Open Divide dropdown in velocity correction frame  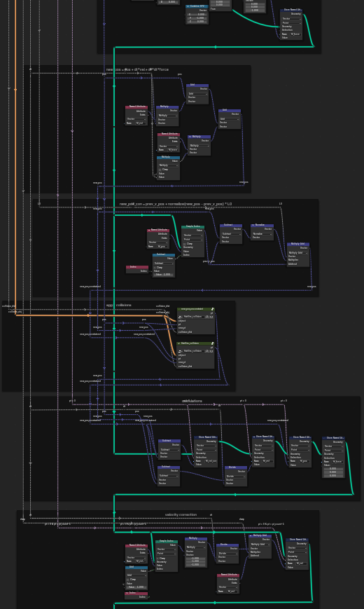click(227, 554)
